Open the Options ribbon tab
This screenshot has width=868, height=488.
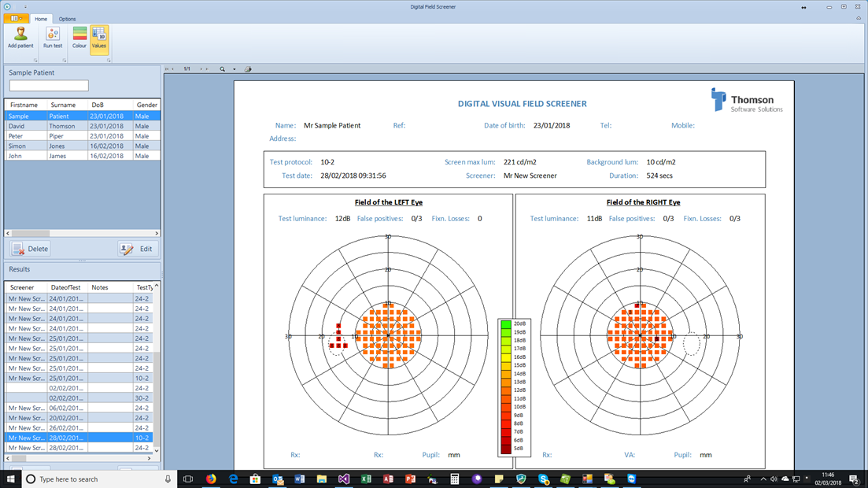click(x=68, y=19)
